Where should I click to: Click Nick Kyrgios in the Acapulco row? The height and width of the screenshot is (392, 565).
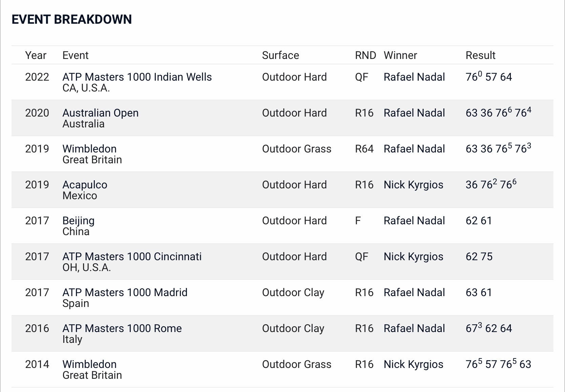pyautogui.click(x=414, y=185)
